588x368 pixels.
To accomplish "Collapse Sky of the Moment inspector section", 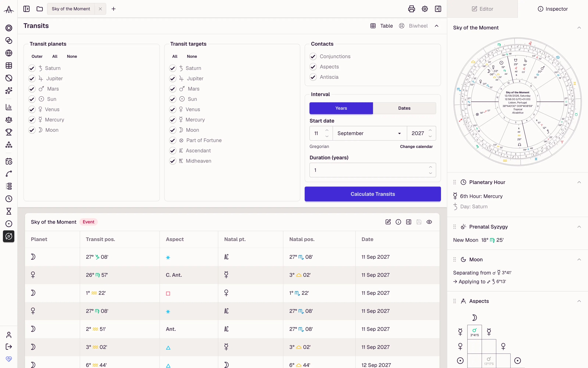I will pos(579,28).
